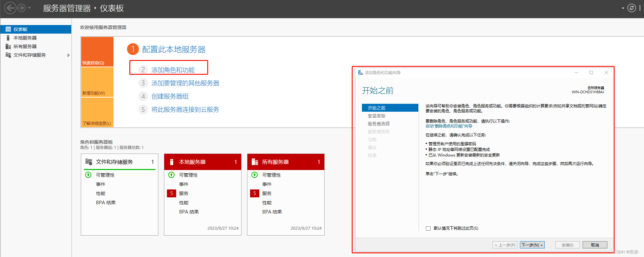Expand the 文件和存储服务 sidebar arrow

tap(68, 55)
